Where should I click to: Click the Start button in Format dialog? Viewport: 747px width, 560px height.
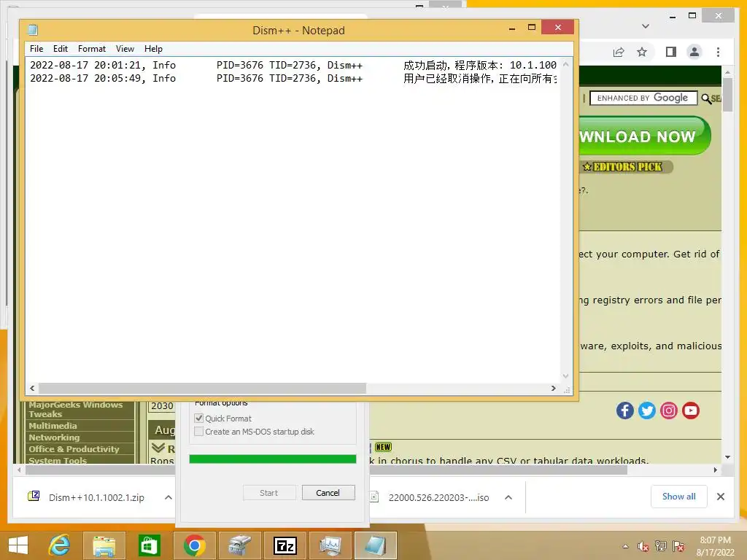click(269, 493)
